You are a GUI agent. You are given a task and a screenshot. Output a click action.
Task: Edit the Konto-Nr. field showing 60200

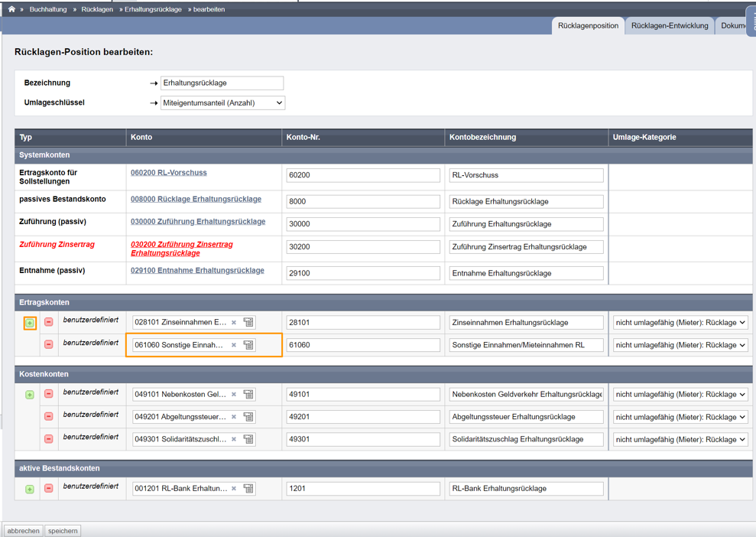pos(363,175)
